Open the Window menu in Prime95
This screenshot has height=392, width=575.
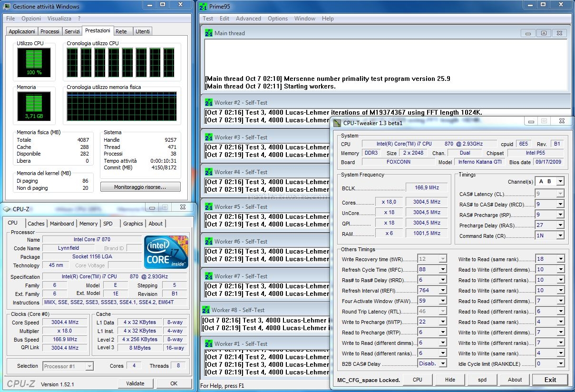(305, 19)
